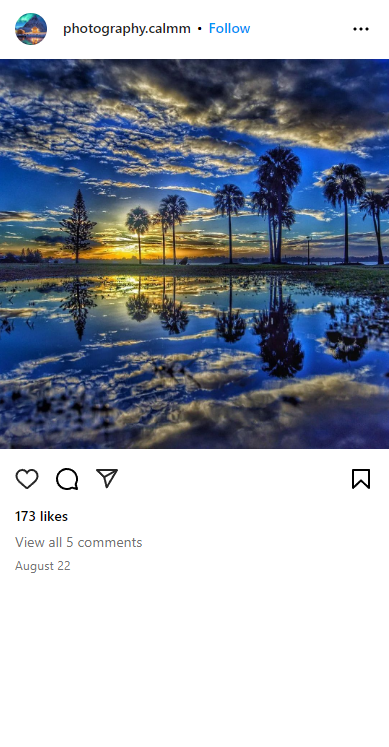This screenshot has width=389, height=747.
Task: Click the tallest palm tree cluster
Action: click(x=276, y=204)
